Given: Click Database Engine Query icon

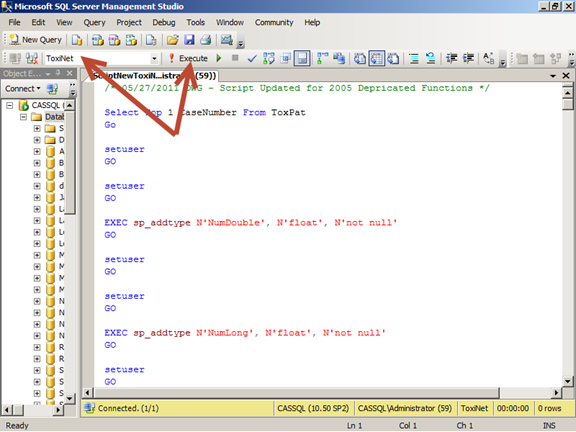Looking at the screenshot, I should (77, 40).
